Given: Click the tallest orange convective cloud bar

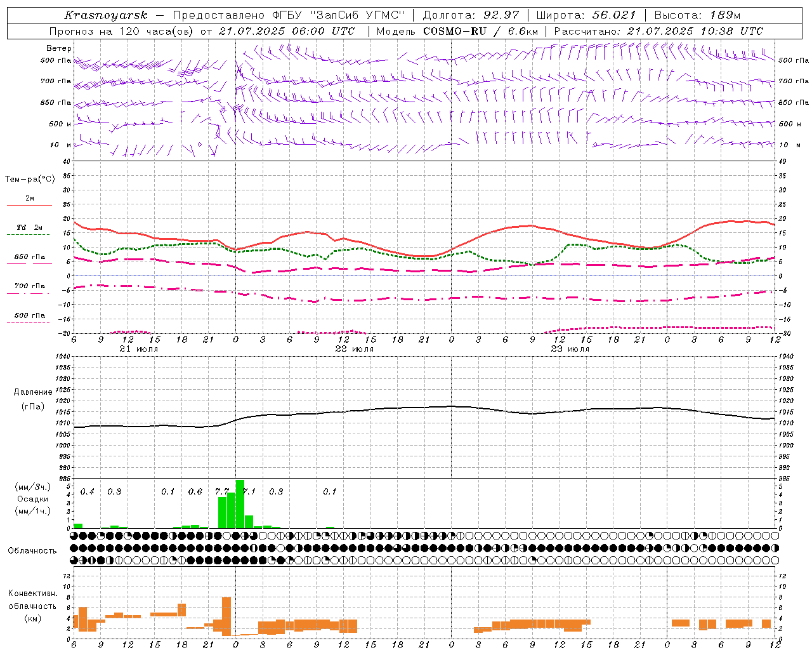Looking at the screenshot, I should pos(226,616).
